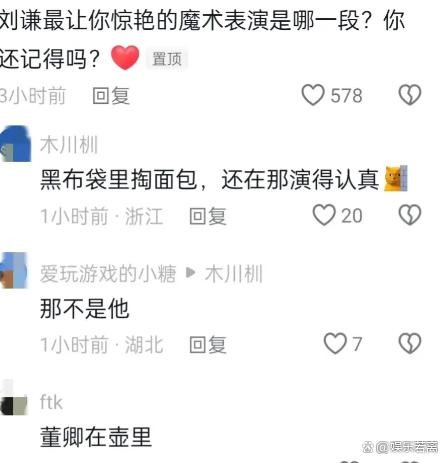This screenshot has height=463, width=447.
Task: Like the pinned comment with 578 likes
Action: (x=313, y=95)
